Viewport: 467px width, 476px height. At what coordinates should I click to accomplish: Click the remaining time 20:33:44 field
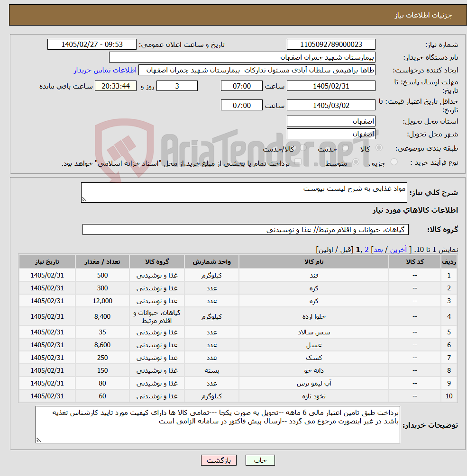click(116, 86)
